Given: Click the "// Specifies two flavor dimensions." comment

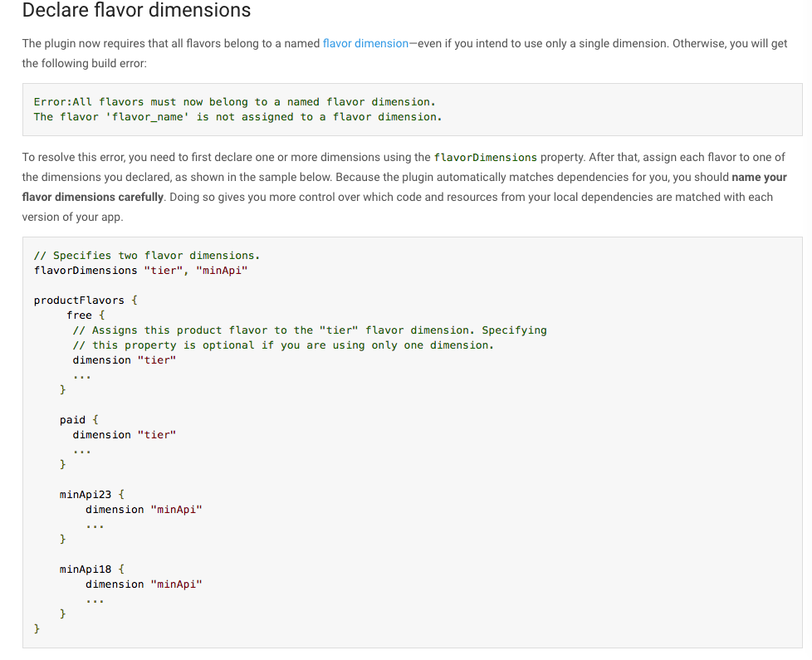Looking at the screenshot, I should [146, 256].
